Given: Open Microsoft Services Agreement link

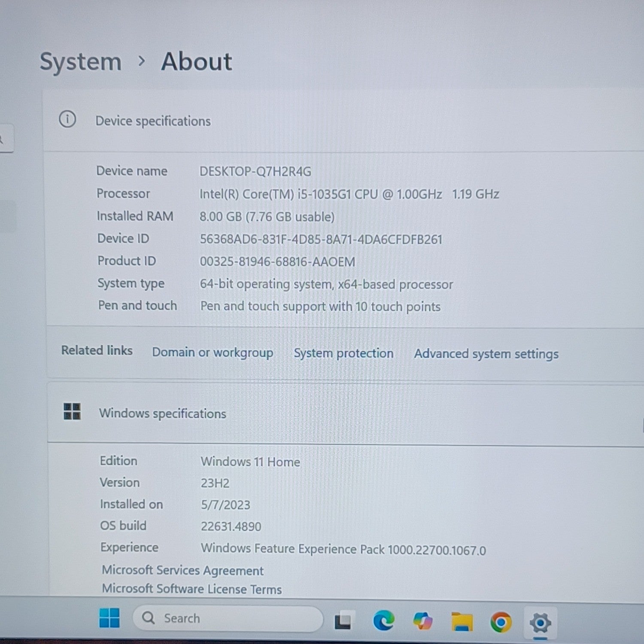Looking at the screenshot, I should pyautogui.click(x=182, y=570).
